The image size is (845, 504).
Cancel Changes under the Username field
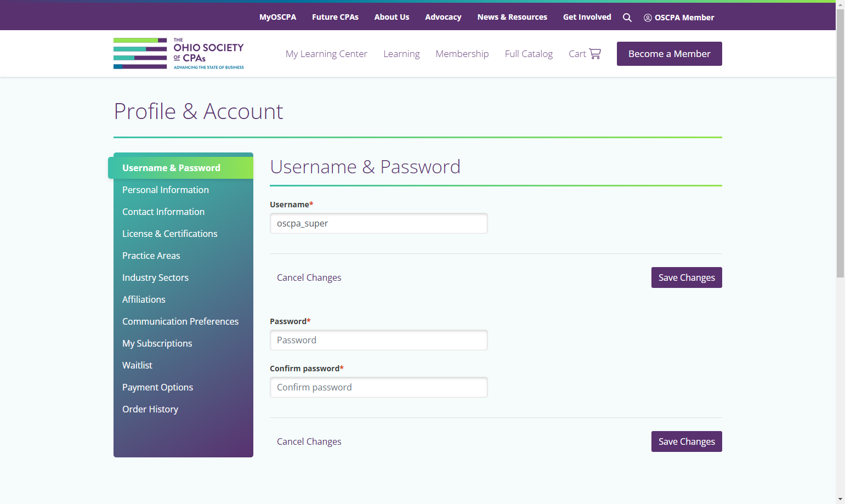point(309,278)
